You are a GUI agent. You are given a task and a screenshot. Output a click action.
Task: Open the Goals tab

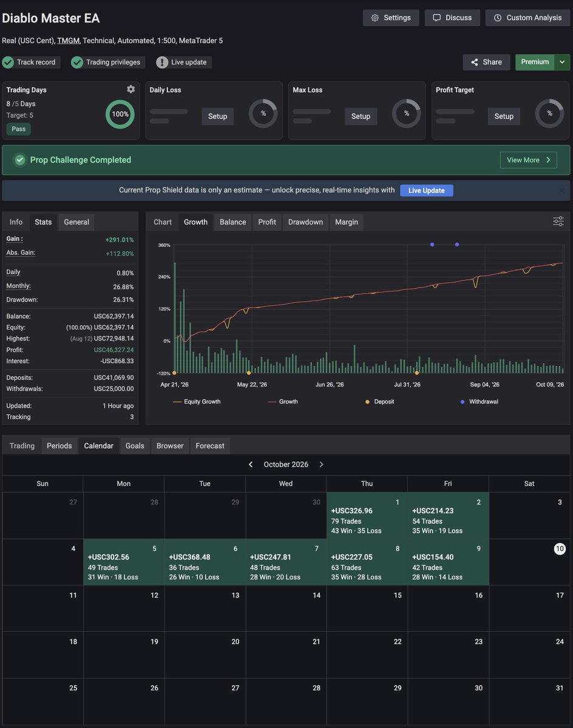pyautogui.click(x=135, y=446)
